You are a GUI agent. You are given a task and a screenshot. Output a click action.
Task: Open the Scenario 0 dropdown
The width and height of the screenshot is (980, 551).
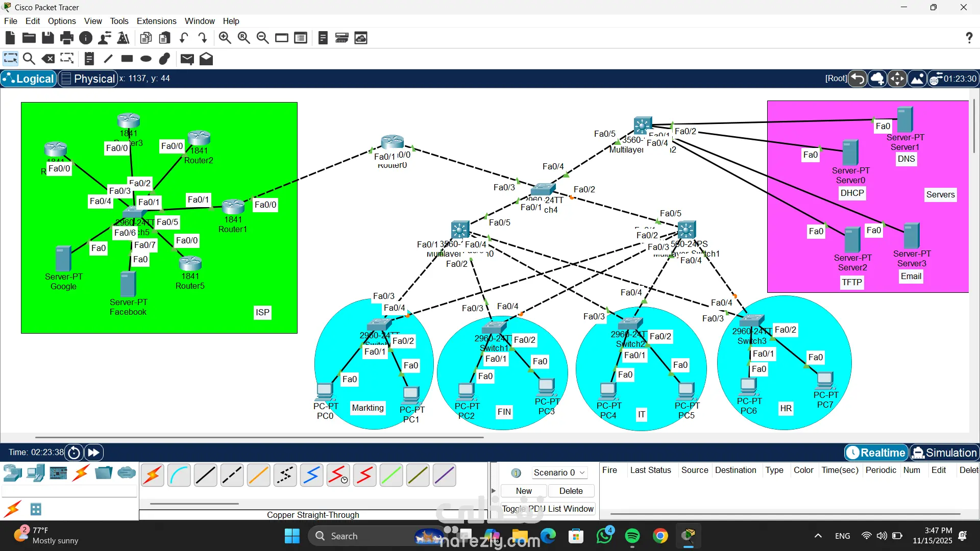point(559,472)
